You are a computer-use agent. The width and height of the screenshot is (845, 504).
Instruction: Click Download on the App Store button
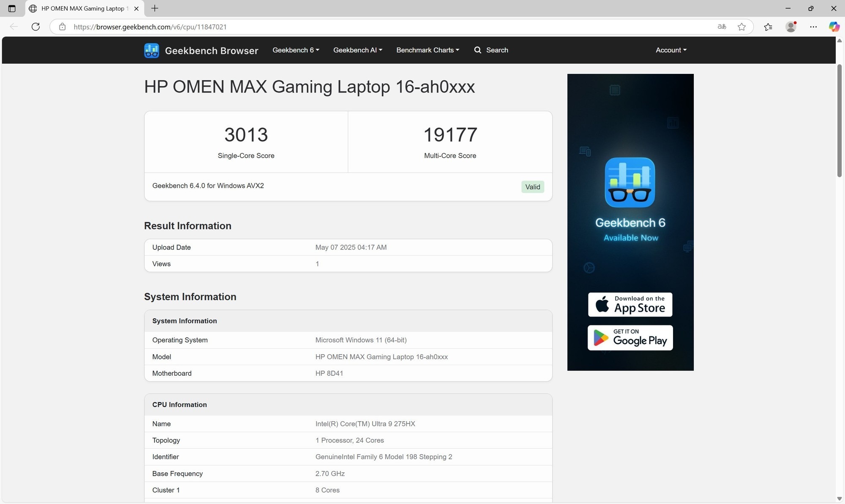pos(630,304)
